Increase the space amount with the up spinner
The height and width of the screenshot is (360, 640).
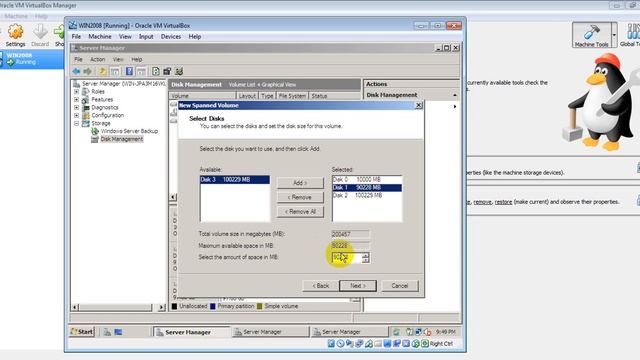click(365, 256)
